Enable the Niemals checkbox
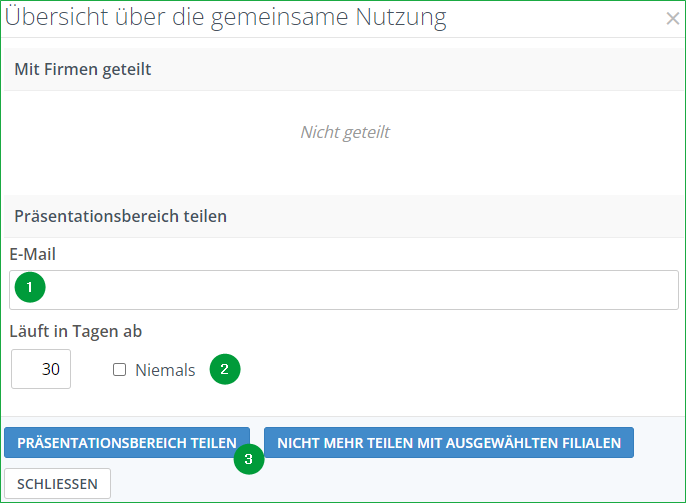 [120, 370]
